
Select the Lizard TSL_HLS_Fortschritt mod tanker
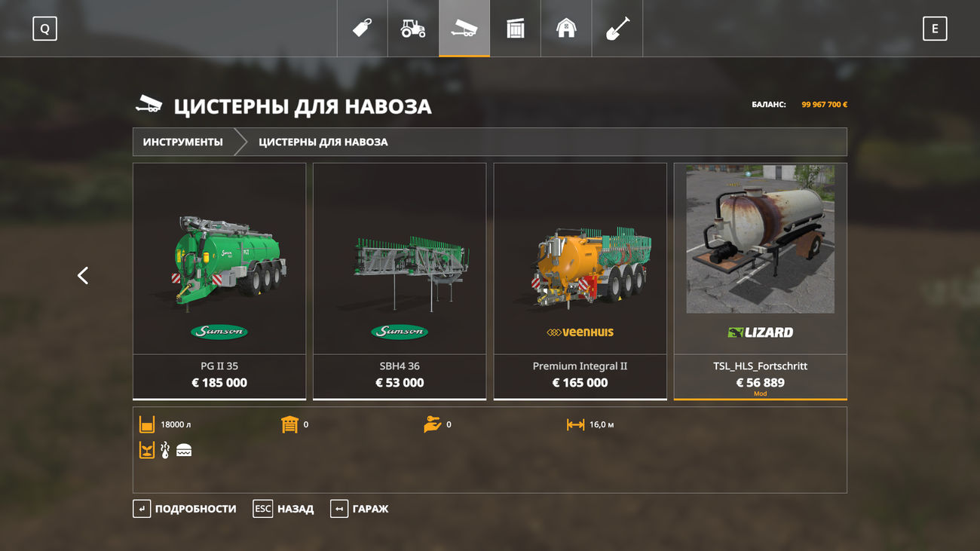coord(760,281)
